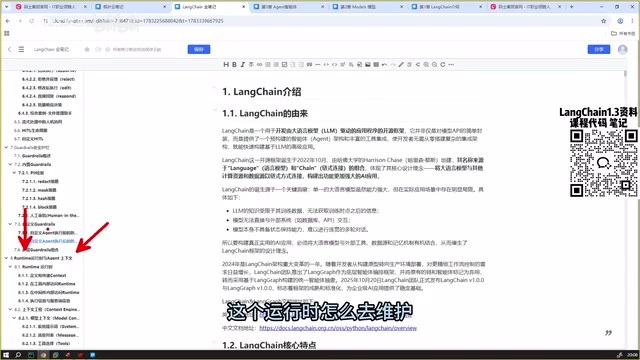The image size is (640, 360).
Task: Jump to outline item '7.2.1.1 redact'
Action: tap(40, 181)
